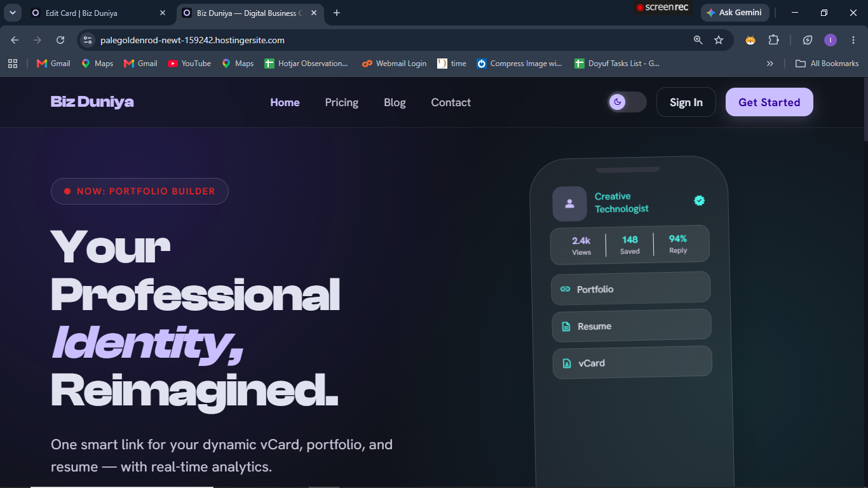Open the Home nav link

point(285,102)
